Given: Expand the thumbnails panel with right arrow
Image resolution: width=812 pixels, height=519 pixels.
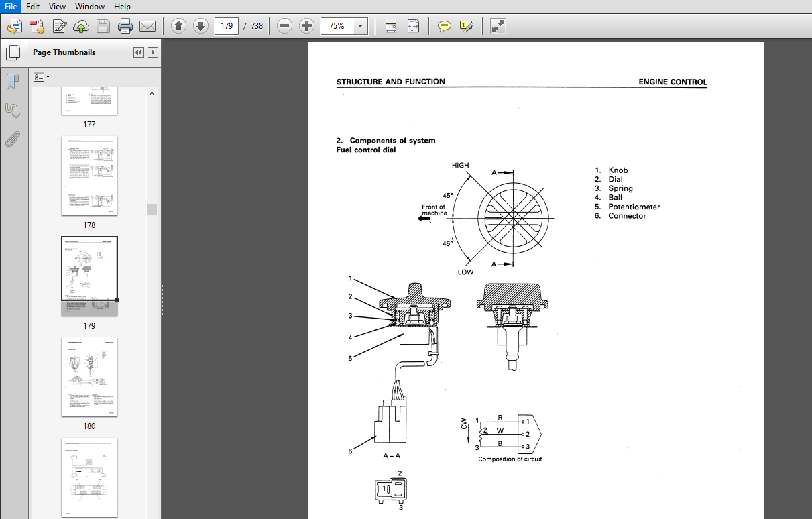Looking at the screenshot, I should coord(153,52).
